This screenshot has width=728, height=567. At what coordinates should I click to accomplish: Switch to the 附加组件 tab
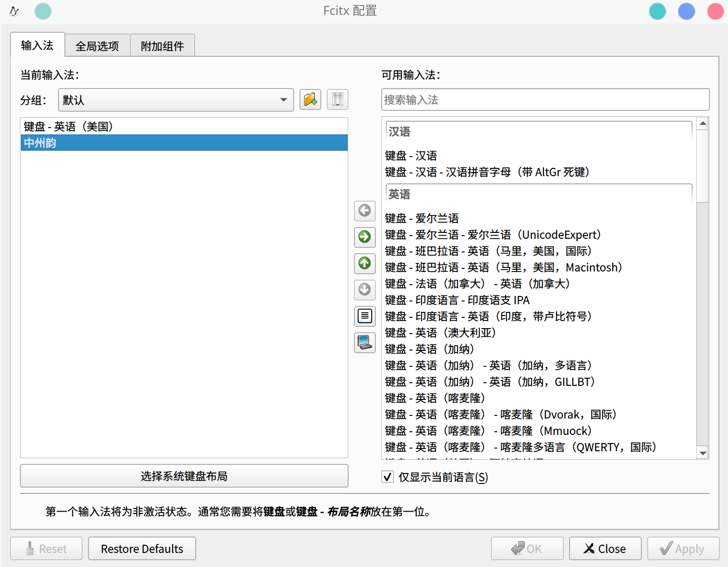coord(162,46)
